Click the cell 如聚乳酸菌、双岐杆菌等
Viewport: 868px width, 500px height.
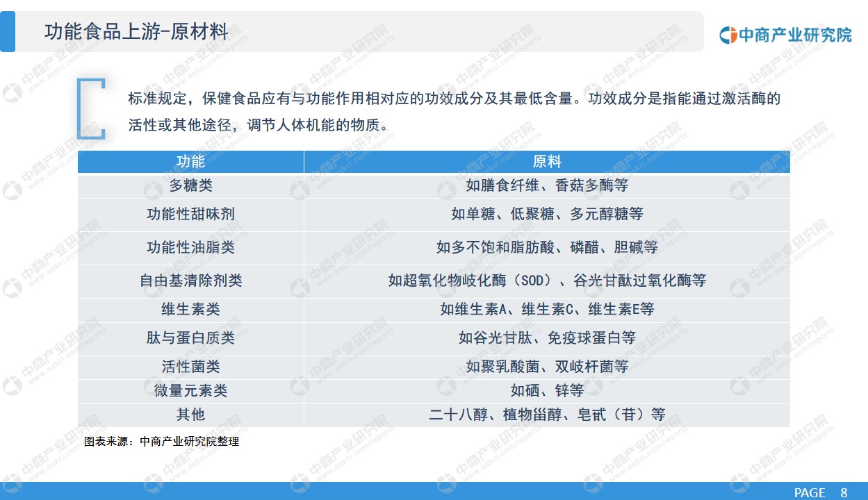(x=547, y=367)
